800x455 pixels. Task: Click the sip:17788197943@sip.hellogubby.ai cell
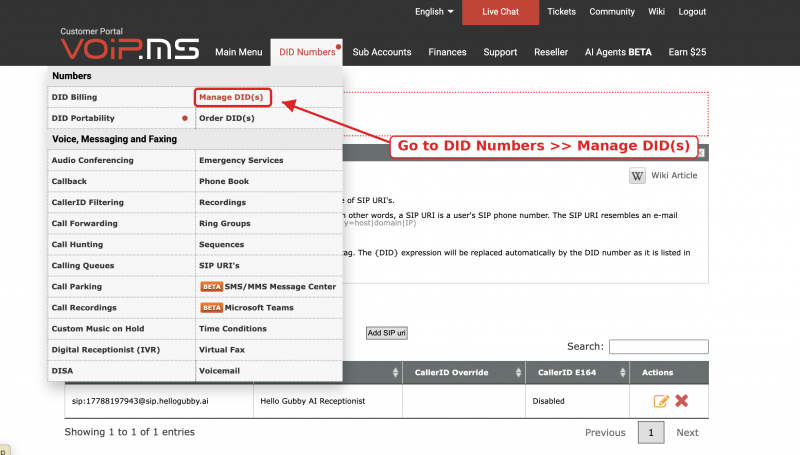tap(159, 401)
